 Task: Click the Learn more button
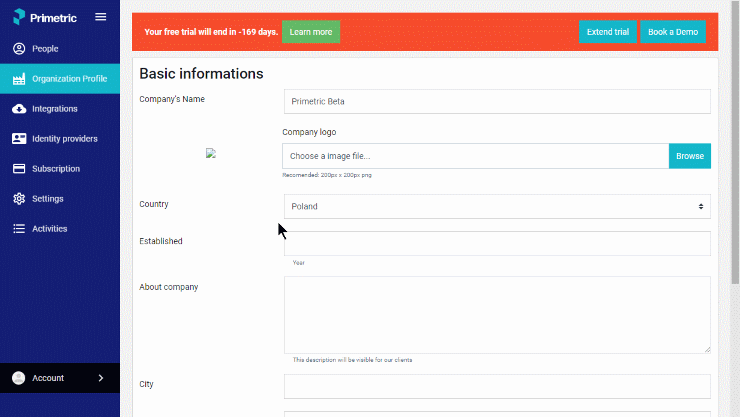click(x=311, y=32)
